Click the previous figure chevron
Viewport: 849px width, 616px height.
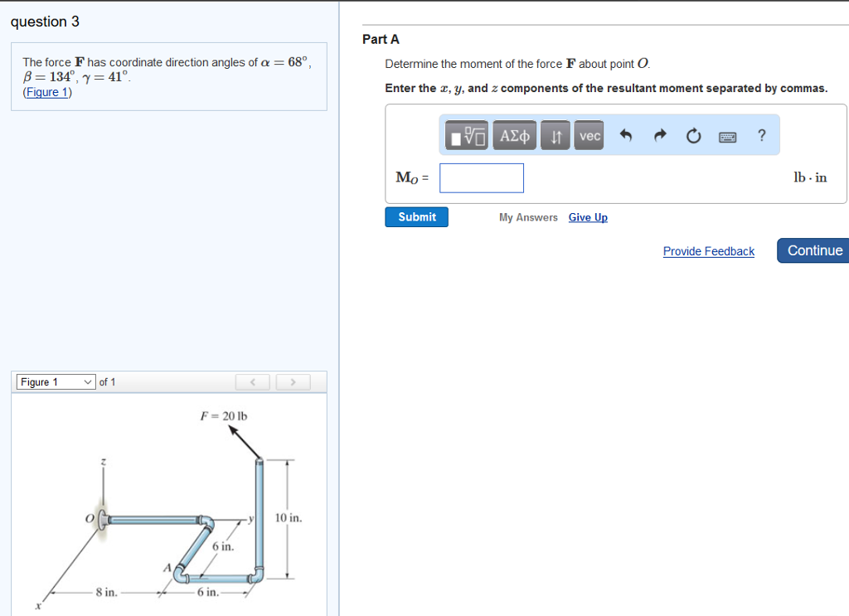pyautogui.click(x=252, y=381)
